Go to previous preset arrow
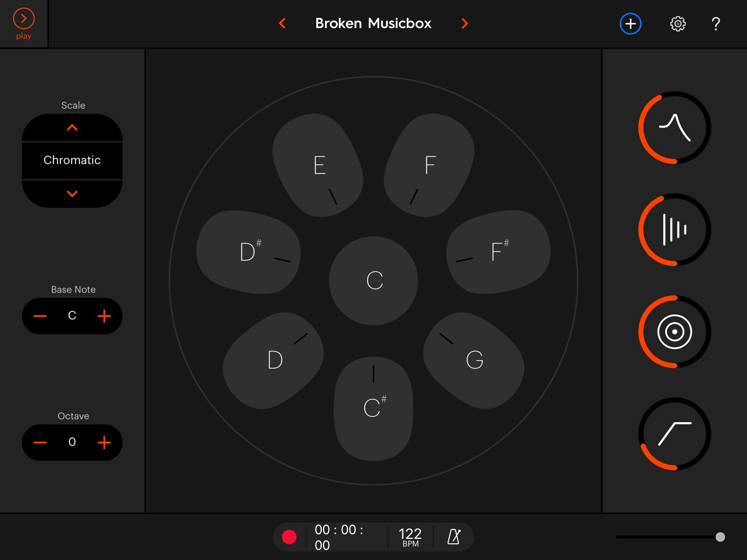This screenshot has height=560, width=747. [282, 24]
